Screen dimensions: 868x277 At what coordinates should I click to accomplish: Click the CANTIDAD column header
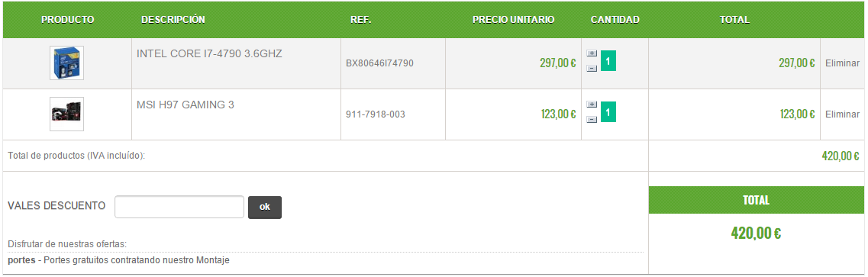[615, 19]
